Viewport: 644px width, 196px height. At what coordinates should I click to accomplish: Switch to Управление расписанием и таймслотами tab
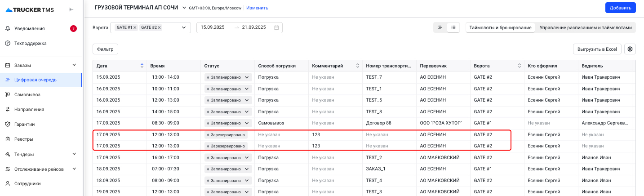click(x=585, y=27)
